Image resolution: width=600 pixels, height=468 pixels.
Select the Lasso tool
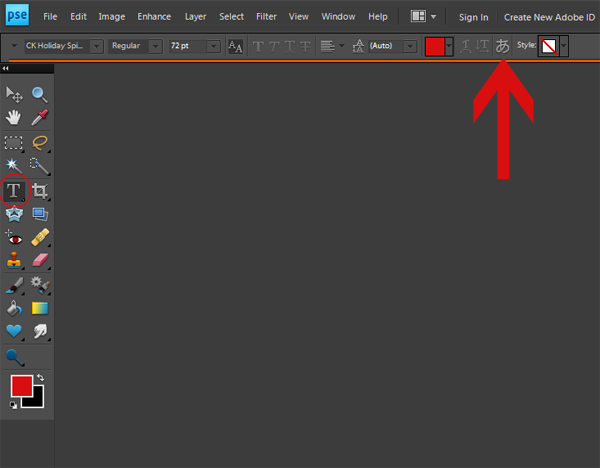coord(40,143)
